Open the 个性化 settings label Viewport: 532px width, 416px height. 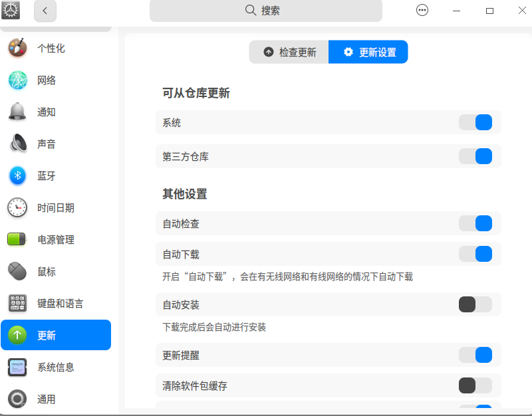tap(51, 48)
